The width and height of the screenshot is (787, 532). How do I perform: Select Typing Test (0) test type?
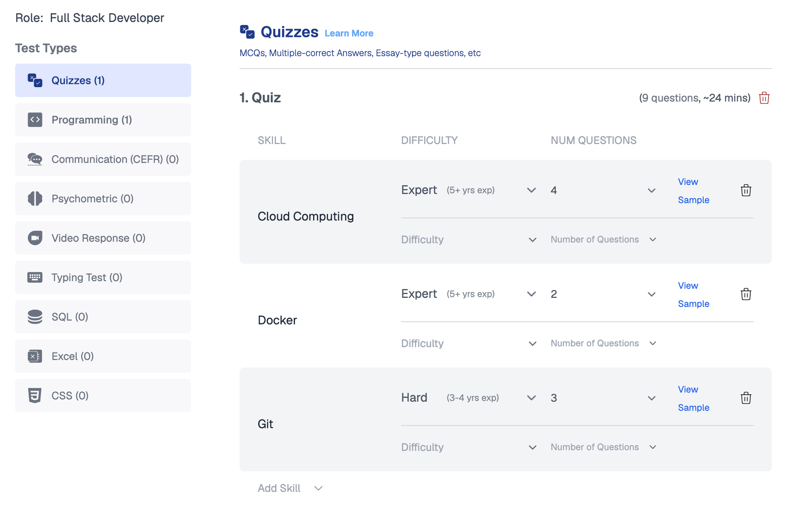(103, 277)
